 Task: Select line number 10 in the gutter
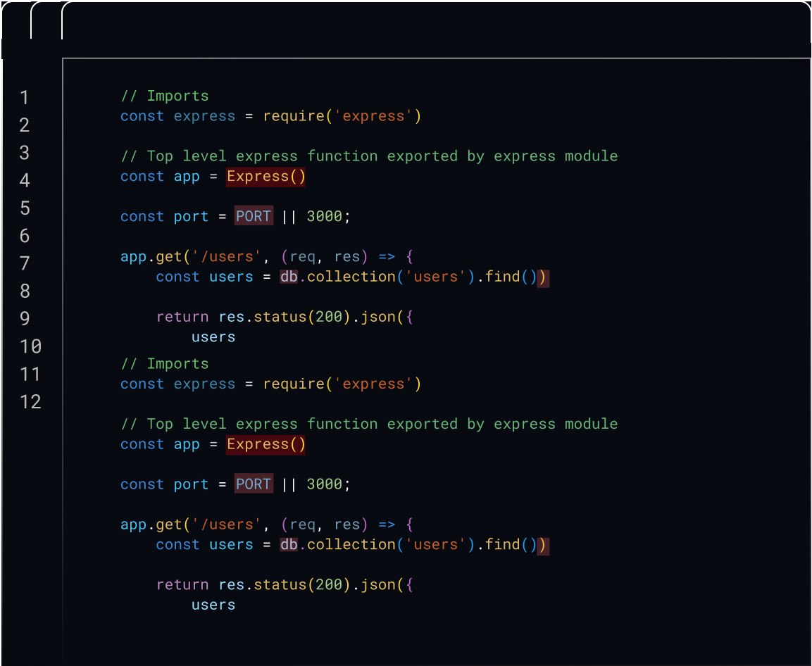[30, 346]
